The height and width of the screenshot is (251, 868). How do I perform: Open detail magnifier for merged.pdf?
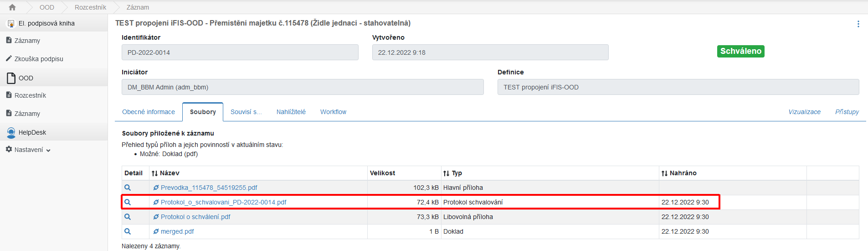click(x=128, y=231)
